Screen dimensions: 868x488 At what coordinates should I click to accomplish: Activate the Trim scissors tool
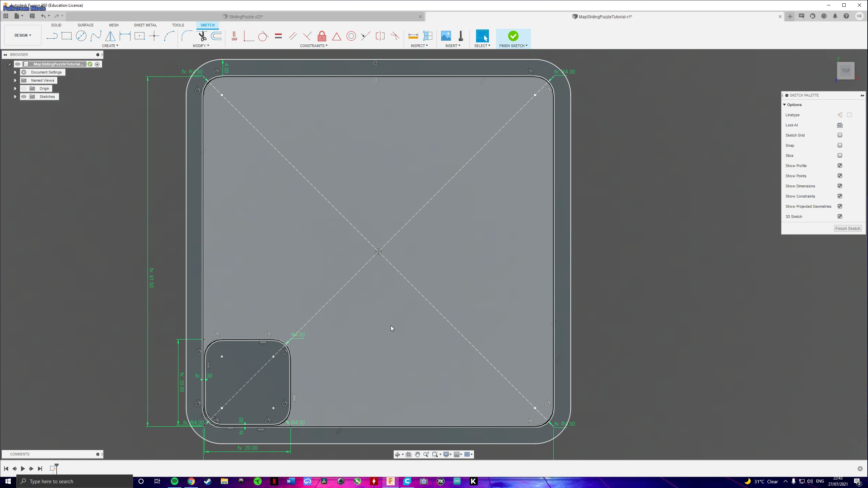click(x=202, y=36)
